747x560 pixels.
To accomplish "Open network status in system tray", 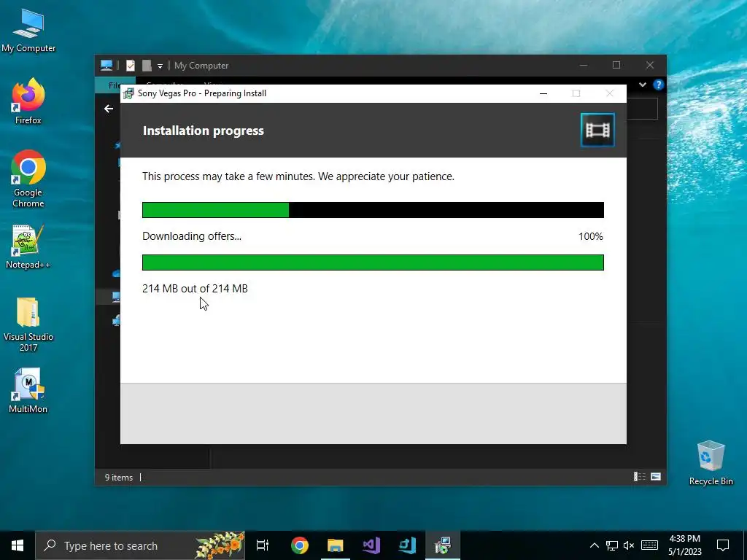I will 612,545.
